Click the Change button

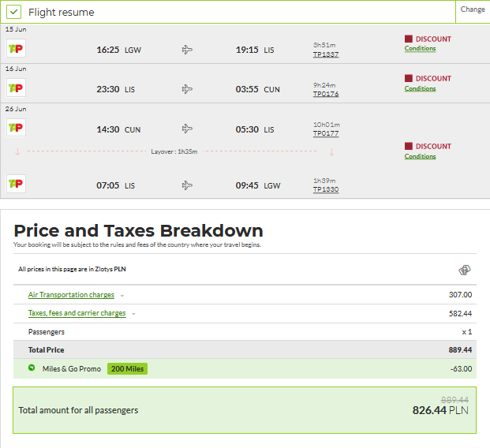pyautogui.click(x=473, y=9)
